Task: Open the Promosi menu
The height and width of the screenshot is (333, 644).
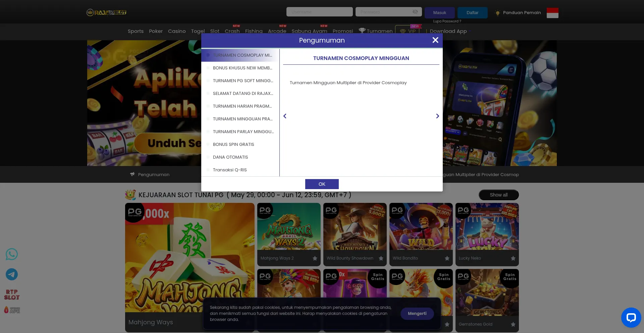Action: [343, 31]
